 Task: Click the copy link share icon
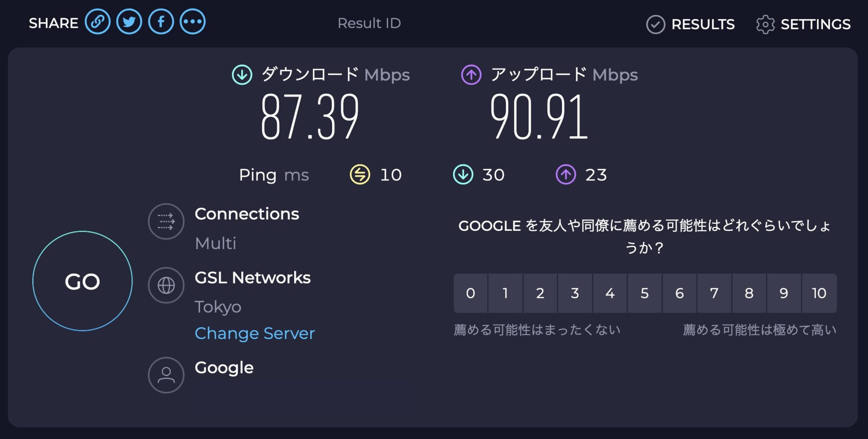[98, 21]
